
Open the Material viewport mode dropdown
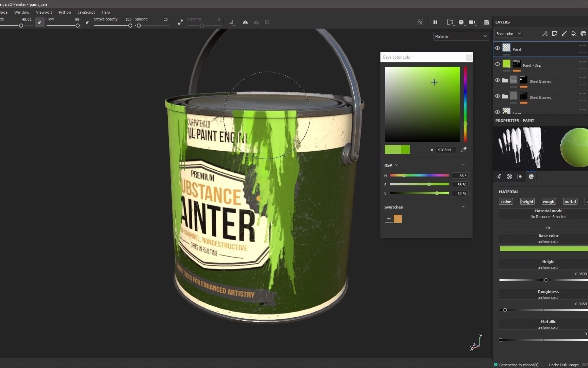pos(461,36)
